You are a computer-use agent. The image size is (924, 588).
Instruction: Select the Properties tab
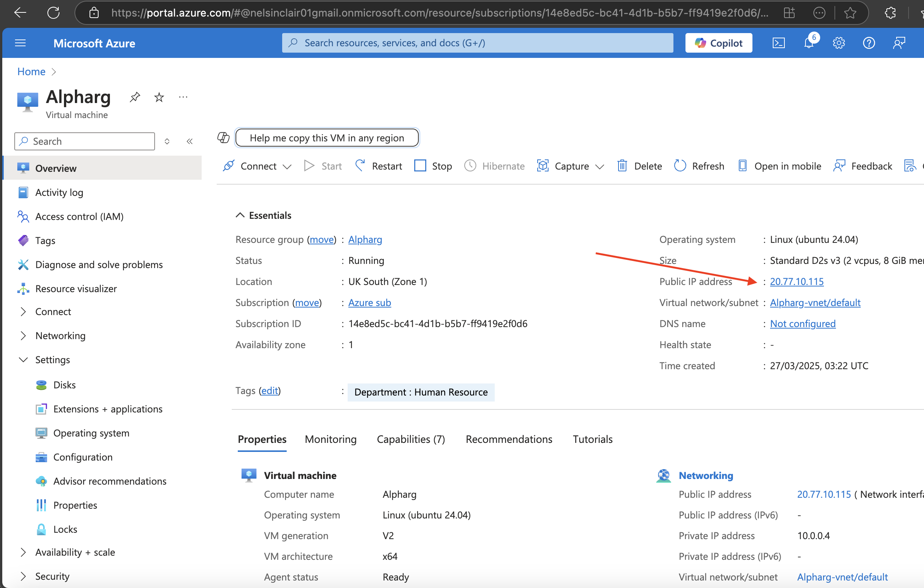pyautogui.click(x=262, y=439)
